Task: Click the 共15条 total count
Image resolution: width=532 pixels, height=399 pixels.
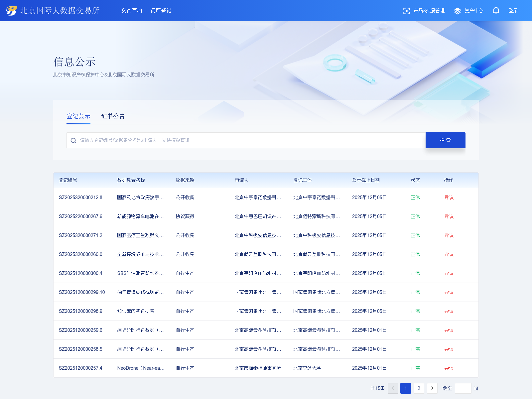Action: (x=377, y=388)
